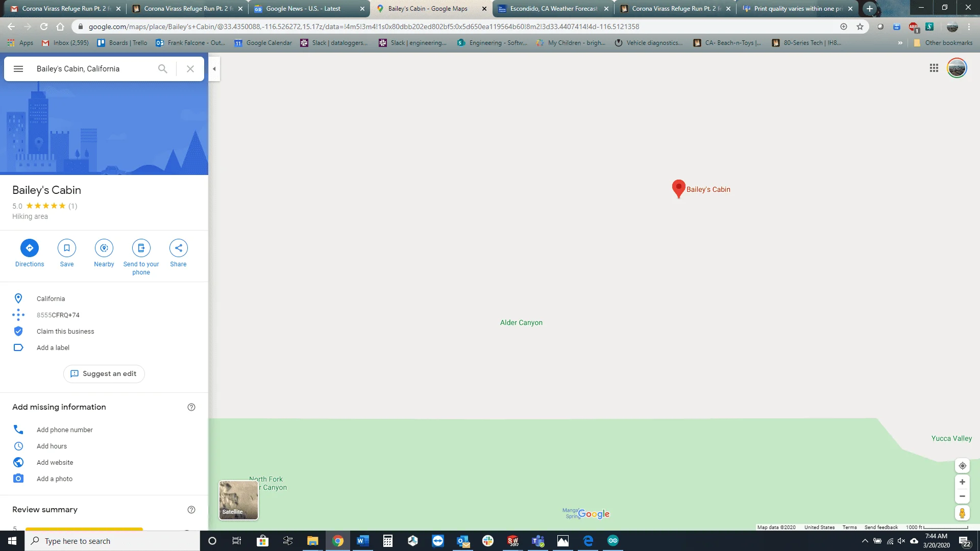Open Inbox bookmark
The image size is (980, 551).
65,43
